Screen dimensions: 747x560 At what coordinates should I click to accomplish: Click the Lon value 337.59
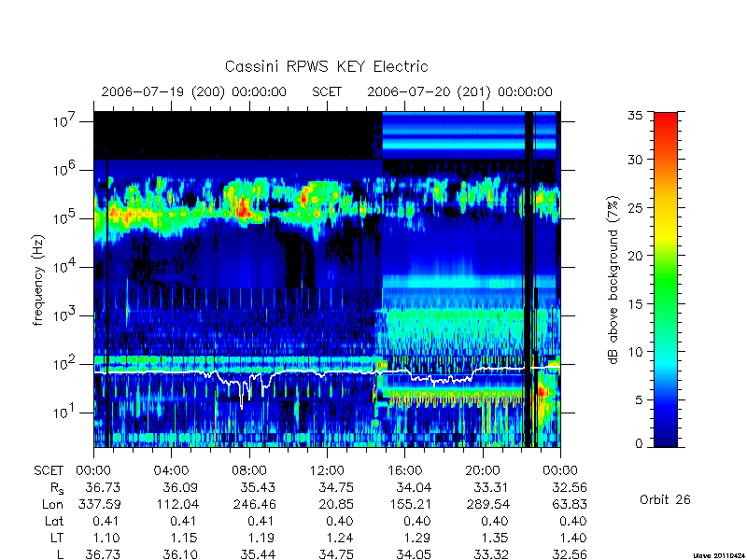[x=99, y=504]
